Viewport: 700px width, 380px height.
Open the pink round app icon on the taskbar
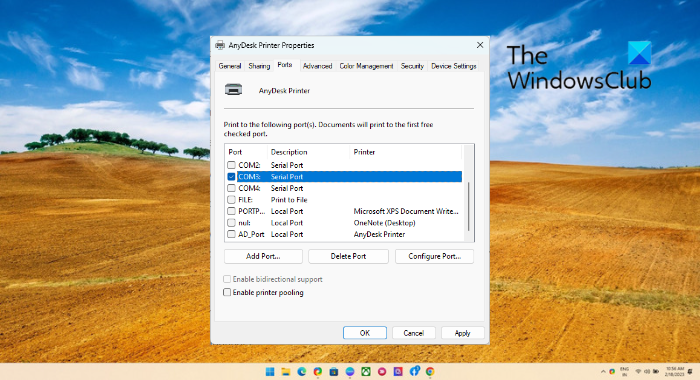coord(382,372)
